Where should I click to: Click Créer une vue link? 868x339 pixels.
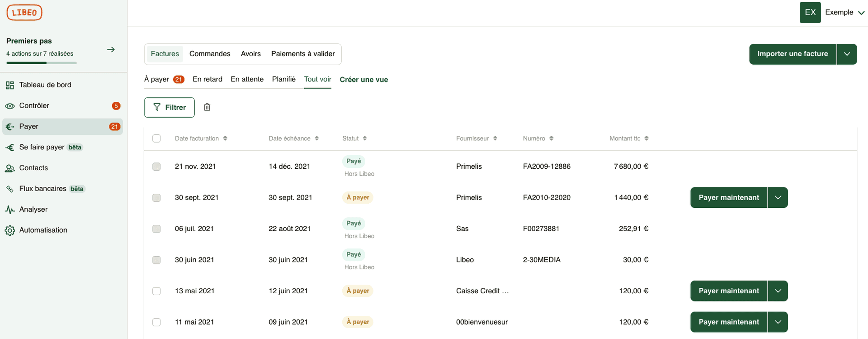[364, 80]
